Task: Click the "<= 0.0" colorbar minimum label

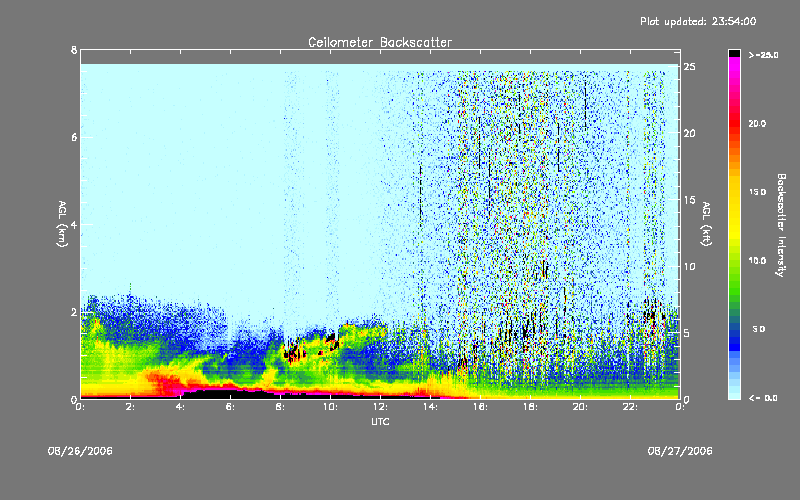Action: pos(763,398)
